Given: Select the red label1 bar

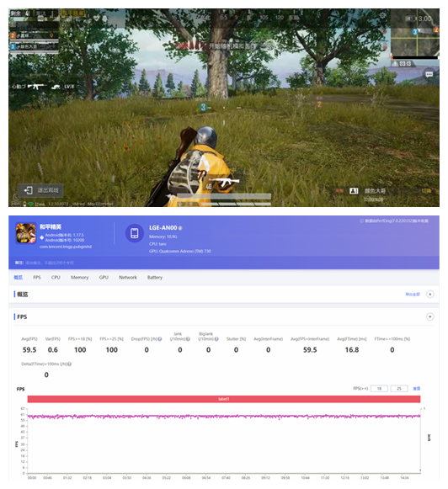Looking at the screenshot, I should [224, 399].
